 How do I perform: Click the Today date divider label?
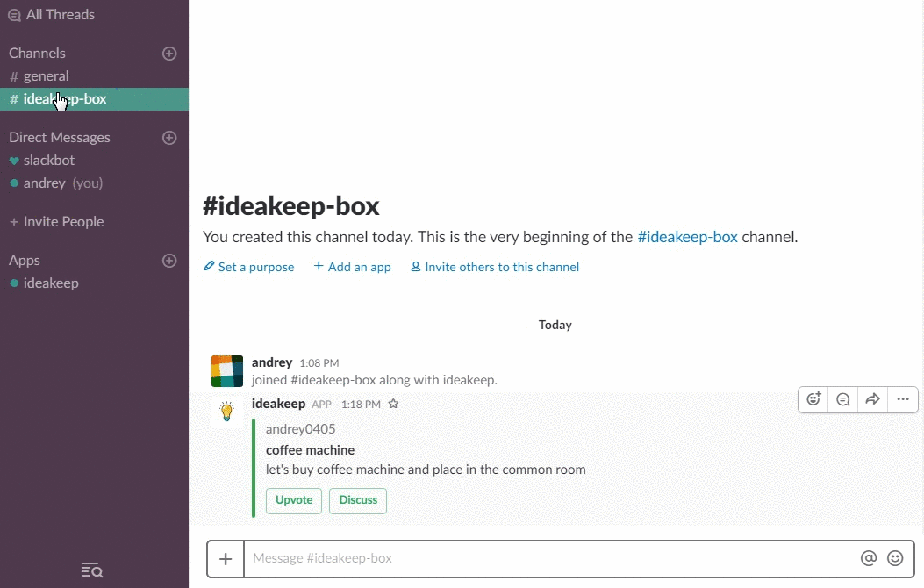[555, 326]
